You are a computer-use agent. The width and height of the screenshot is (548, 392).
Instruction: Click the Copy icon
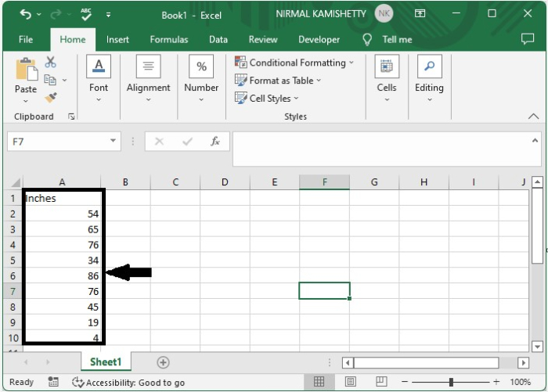(50, 80)
